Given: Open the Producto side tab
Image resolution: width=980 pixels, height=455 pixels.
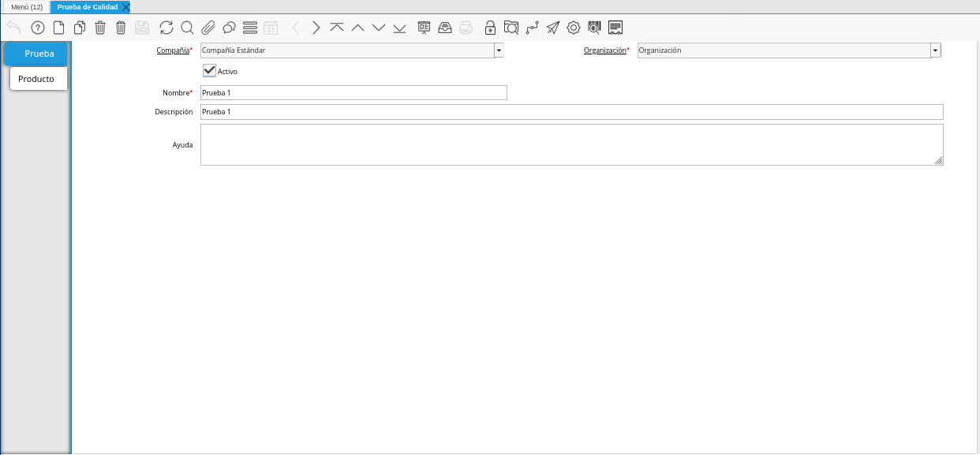Looking at the screenshot, I should pyautogui.click(x=39, y=79).
